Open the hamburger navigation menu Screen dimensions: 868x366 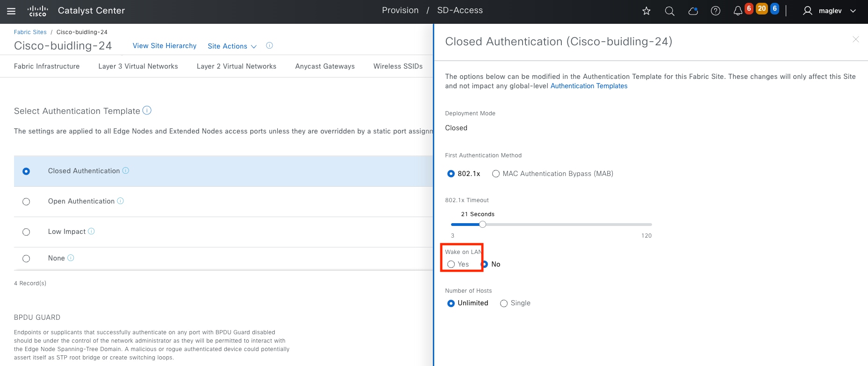(11, 11)
